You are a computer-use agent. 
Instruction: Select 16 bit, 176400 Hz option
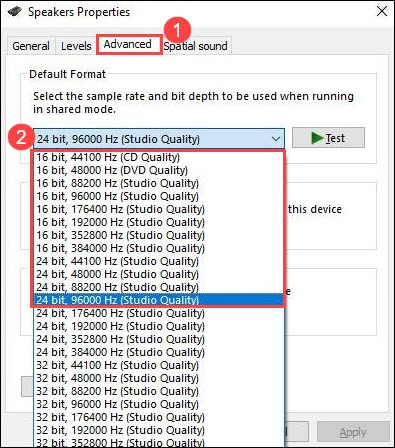point(159,209)
